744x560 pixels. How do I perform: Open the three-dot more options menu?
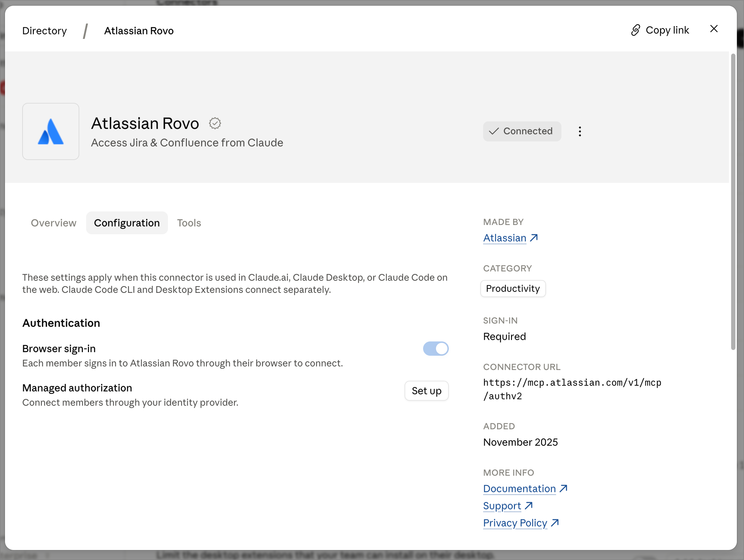pos(580,131)
